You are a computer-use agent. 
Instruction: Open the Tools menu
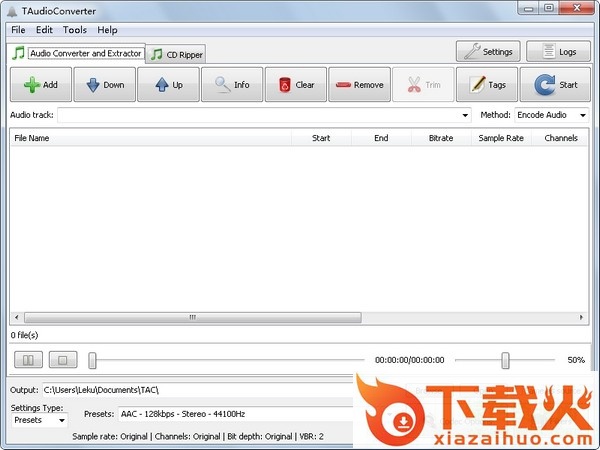[x=75, y=30]
